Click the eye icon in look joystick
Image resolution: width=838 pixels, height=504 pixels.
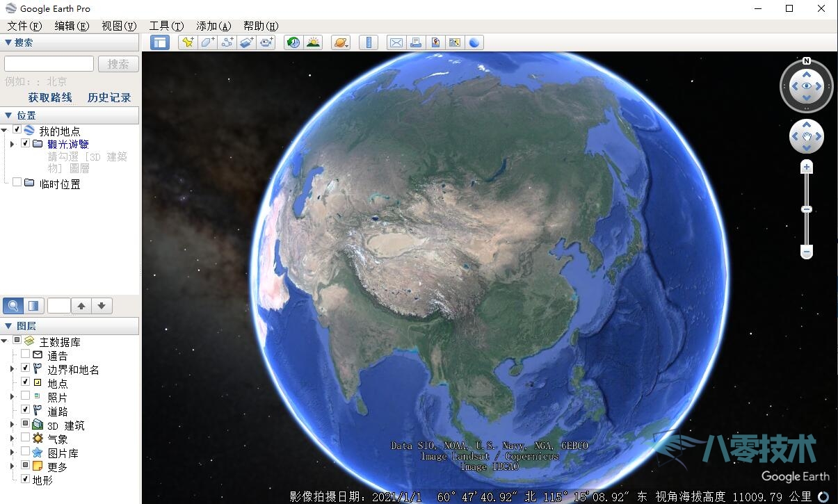click(807, 86)
